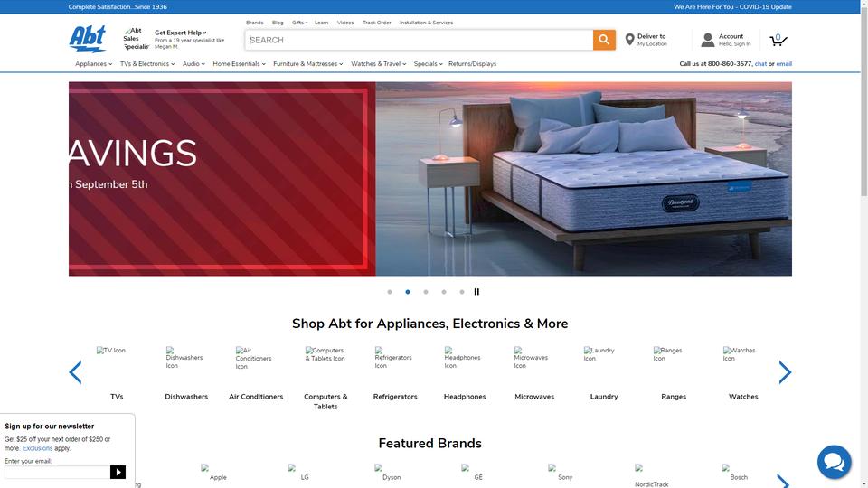Click the Dishwashers category icon
This screenshot has height=488, width=868.
click(x=184, y=358)
